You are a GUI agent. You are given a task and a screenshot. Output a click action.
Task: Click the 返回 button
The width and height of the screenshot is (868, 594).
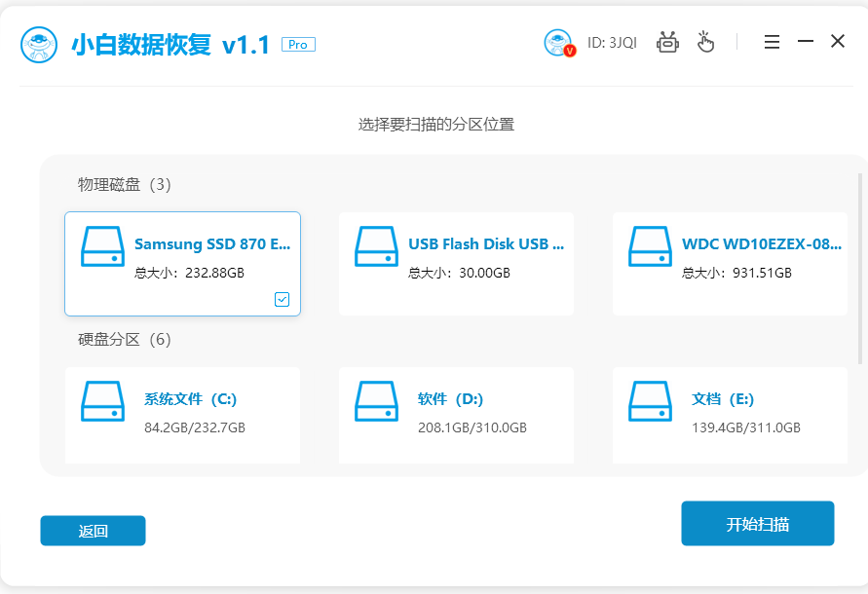[x=93, y=531]
